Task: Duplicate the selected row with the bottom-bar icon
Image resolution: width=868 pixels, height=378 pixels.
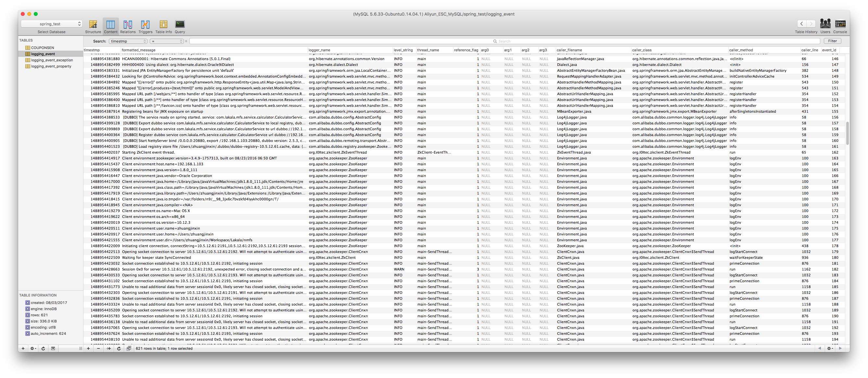Action: 109,348
